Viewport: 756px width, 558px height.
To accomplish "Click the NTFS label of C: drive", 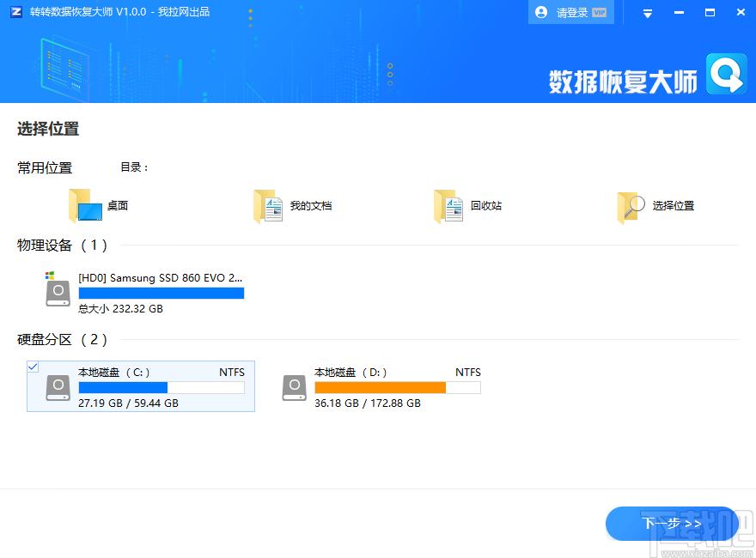I will tap(232, 373).
